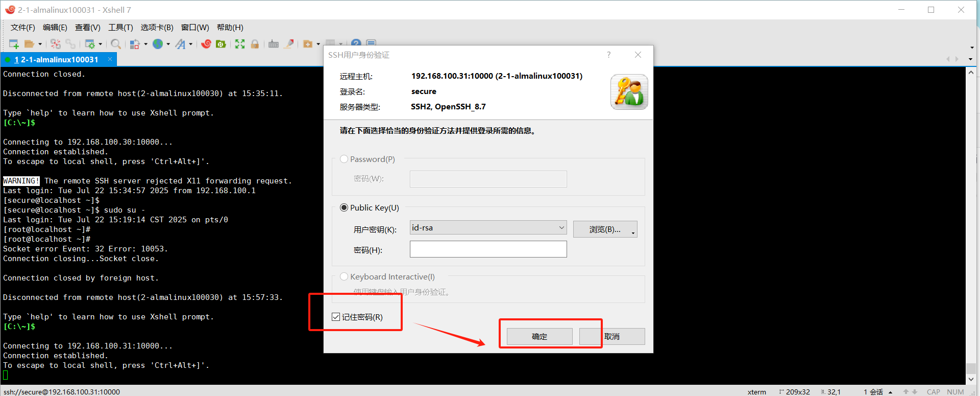Toggle the 记住密码 checkbox
The width and height of the screenshot is (980, 396).
point(336,317)
